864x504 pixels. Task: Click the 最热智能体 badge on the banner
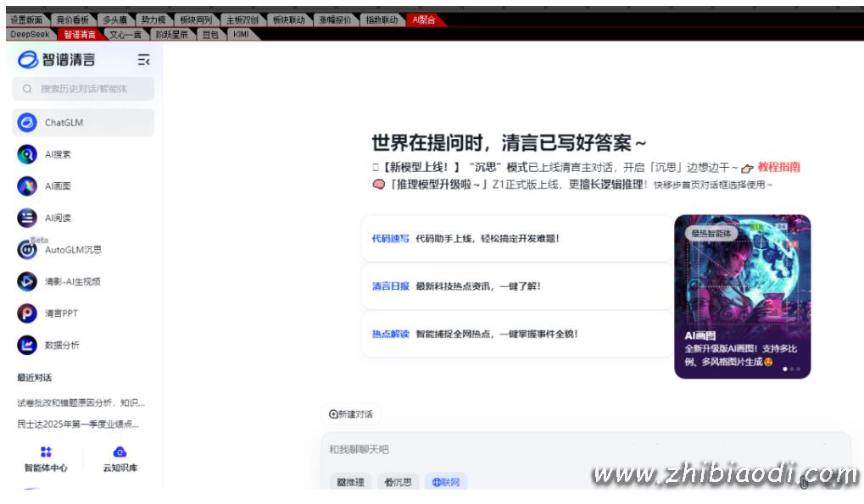pos(711,233)
